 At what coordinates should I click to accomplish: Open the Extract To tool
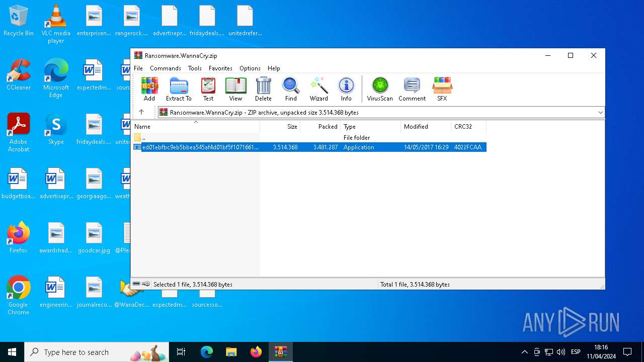coord(179,89)
